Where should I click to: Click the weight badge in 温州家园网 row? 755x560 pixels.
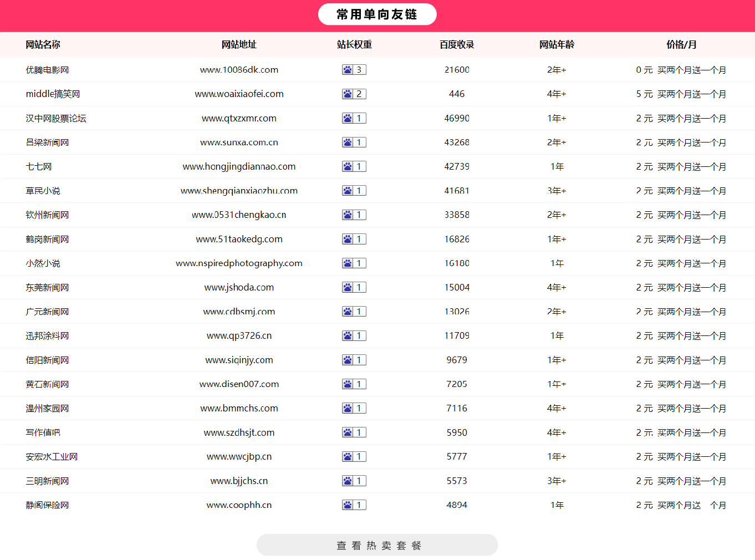(x=354, y=408)
